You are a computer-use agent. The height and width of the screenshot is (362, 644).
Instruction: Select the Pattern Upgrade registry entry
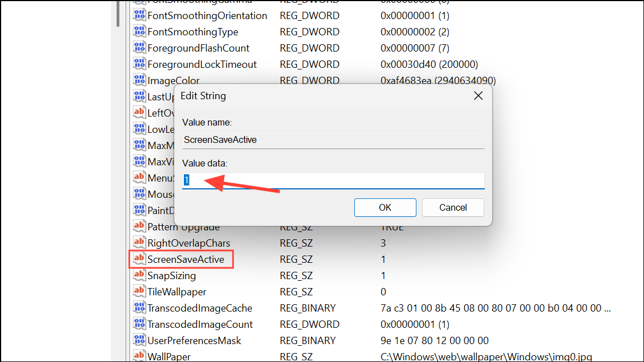182,226
